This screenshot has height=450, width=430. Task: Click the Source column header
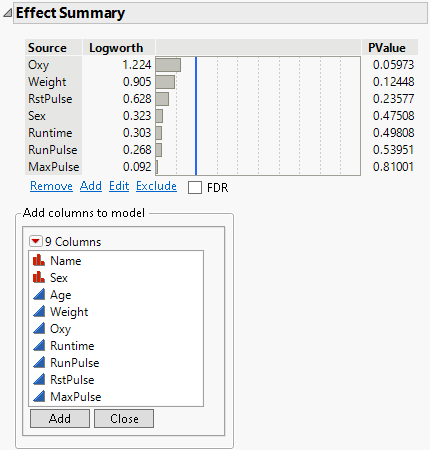[x=53, y=47]
